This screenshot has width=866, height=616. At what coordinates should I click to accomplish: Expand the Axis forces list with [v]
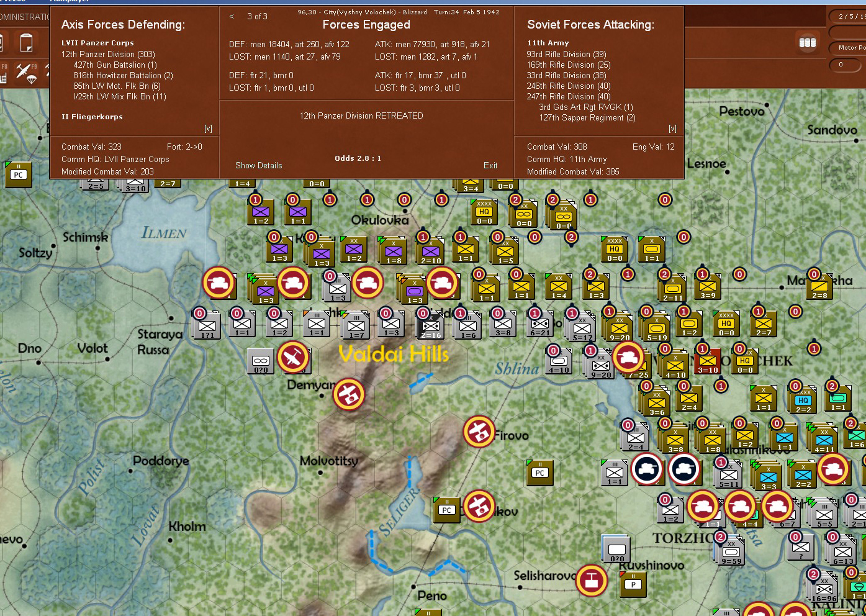[x=208, y=129]
